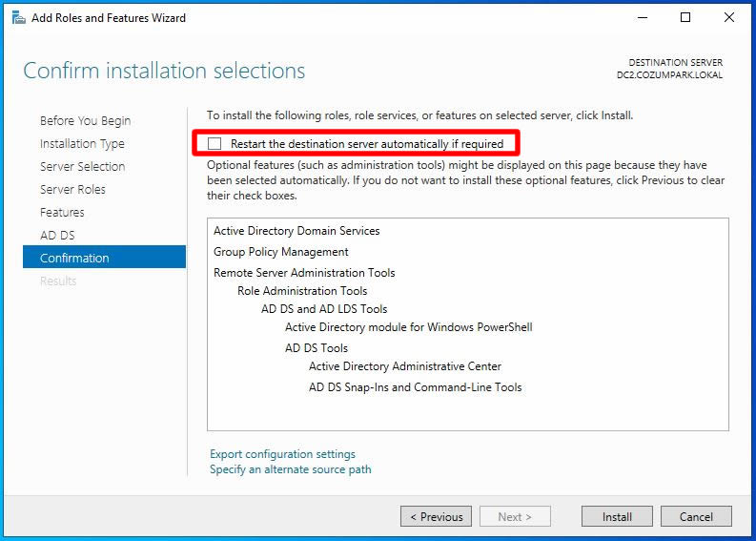Click the wizard icon in title bar
Viewport: 756px width, 541px height.
[18, 18]
